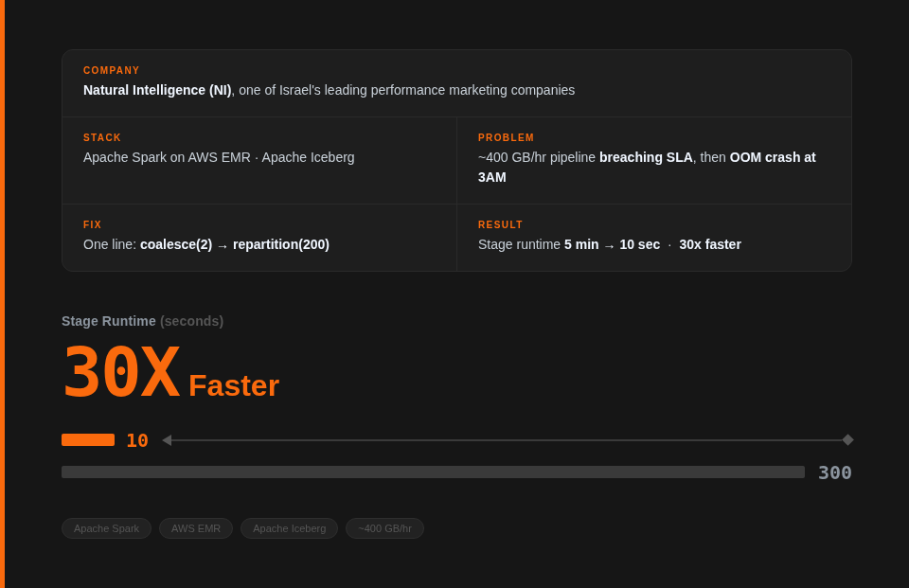Click the repartition(200) text in the Fix cell
The height and width of the screenshot is (588, 909).
point(281,244)
